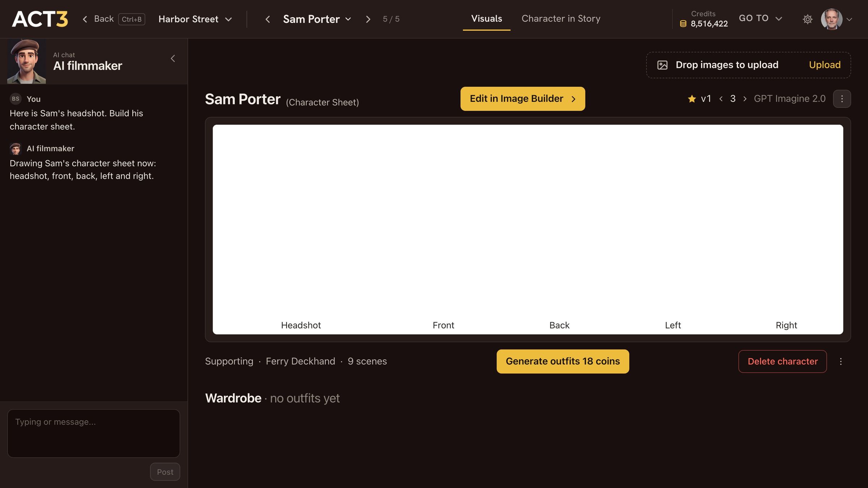The width and height of the screenshot is (868, 488).
Task: Click the BS user avatar in chat
Action: [16, 99]
